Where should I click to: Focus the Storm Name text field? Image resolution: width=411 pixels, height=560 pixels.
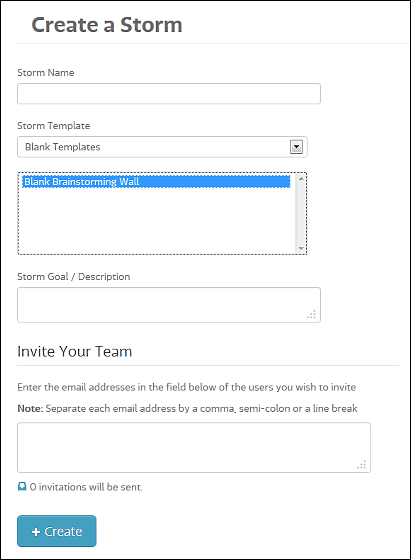[169, 94]
